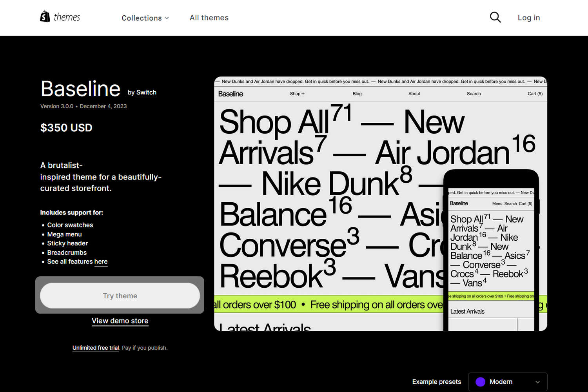The image size is (588, 392).
Task: Expand the Collections dropdown
Action: click(x=145, y=18)
